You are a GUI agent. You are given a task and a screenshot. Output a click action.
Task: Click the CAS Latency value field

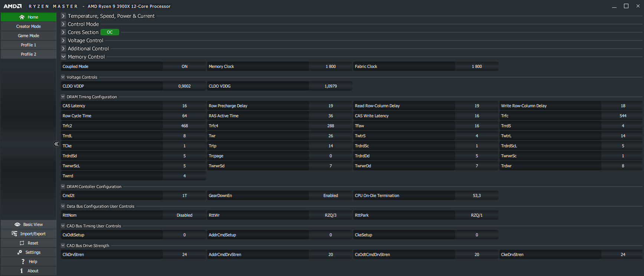pos(184,106)
